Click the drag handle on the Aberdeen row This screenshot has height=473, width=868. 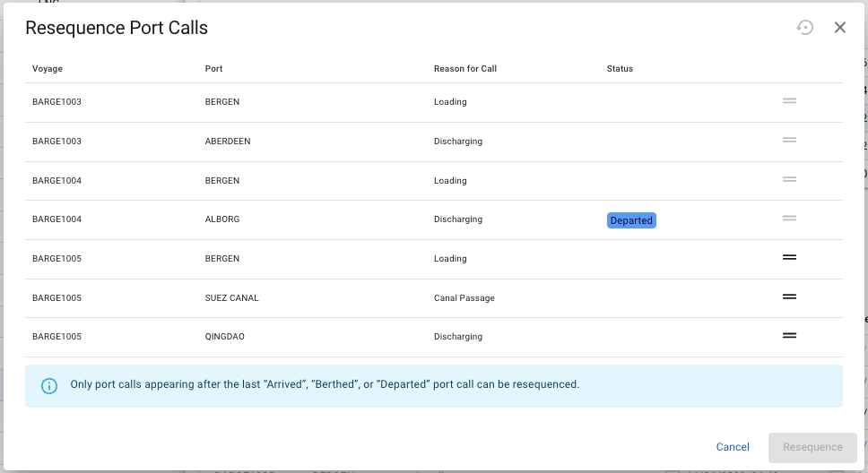[x=789, y=141]
